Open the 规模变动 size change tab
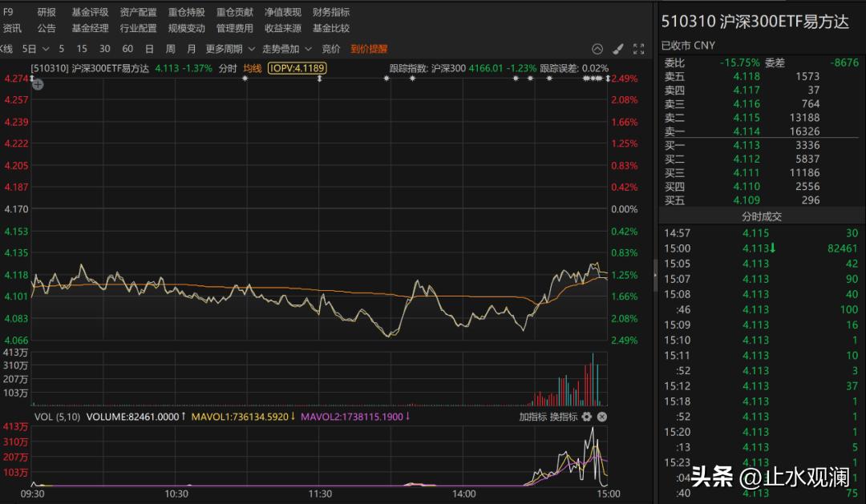 click(x=186, y=28)
